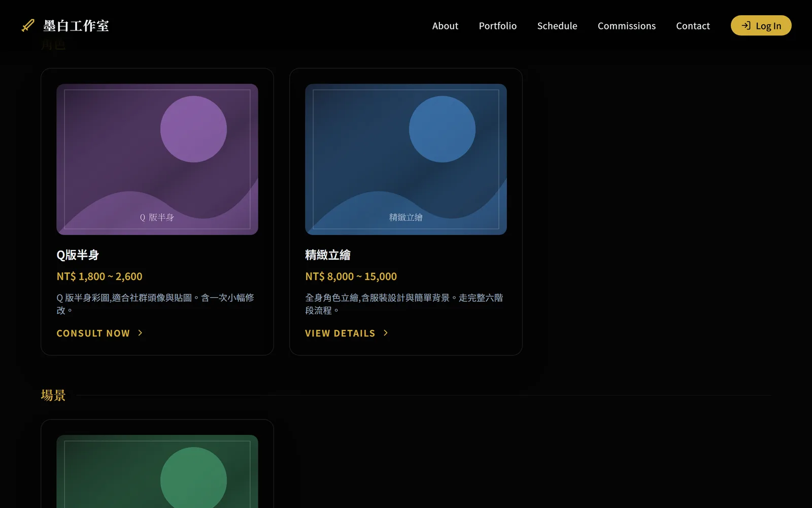Open the Contact page
812x508 pixels.
click(x=693, y=26)
